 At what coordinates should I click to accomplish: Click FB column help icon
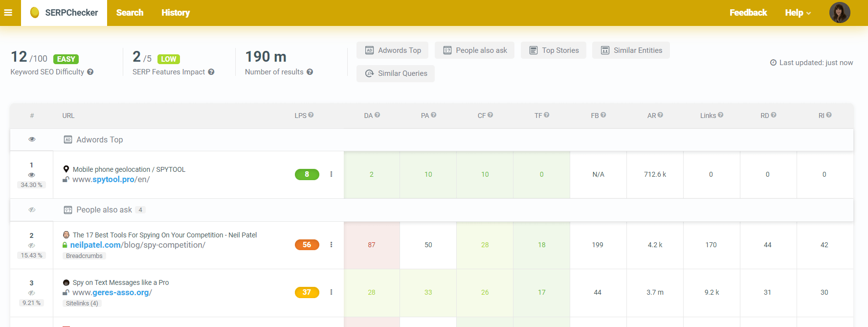click(603, 115)
